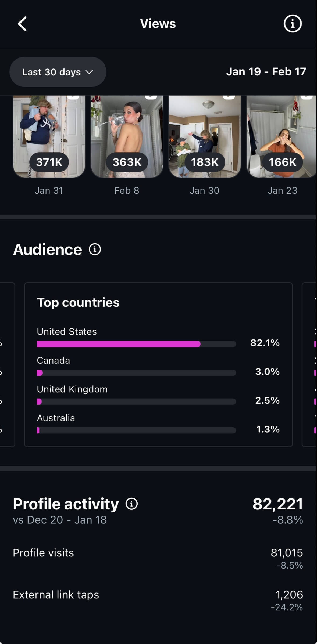Show the next audience card on right edge

[310, 364]
